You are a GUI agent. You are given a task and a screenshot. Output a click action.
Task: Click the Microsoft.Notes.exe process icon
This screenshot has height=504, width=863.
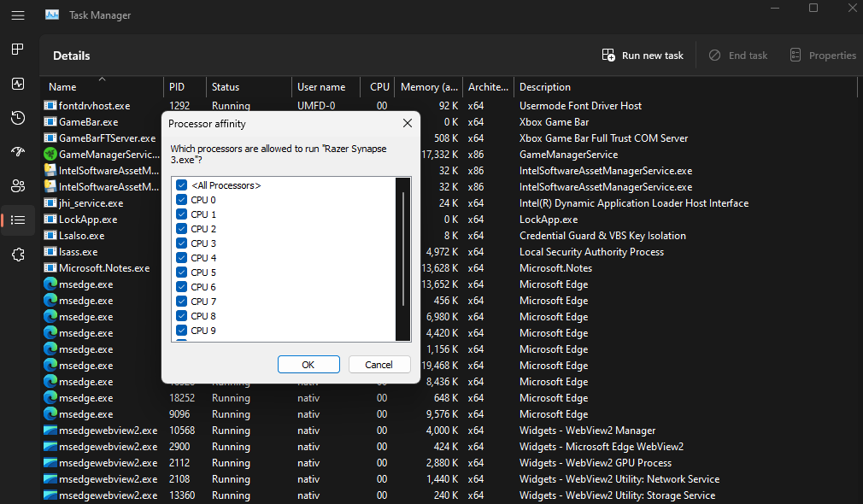point(50,268)
